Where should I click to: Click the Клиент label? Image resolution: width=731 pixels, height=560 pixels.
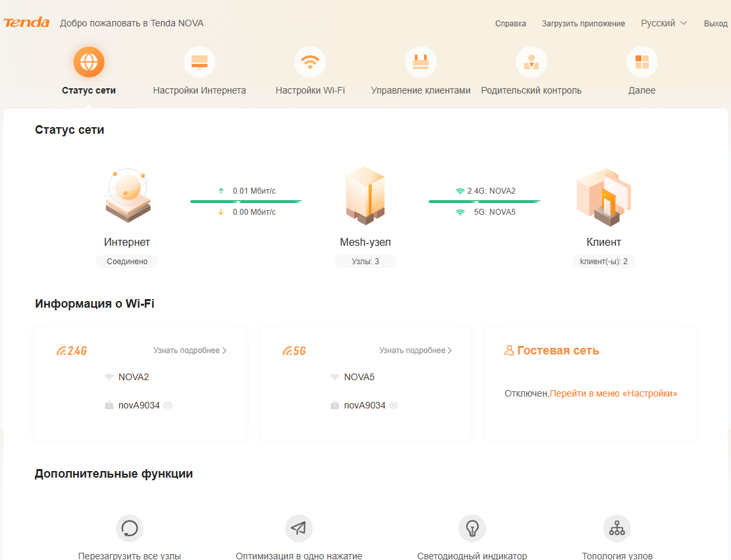tap(604, 242)
